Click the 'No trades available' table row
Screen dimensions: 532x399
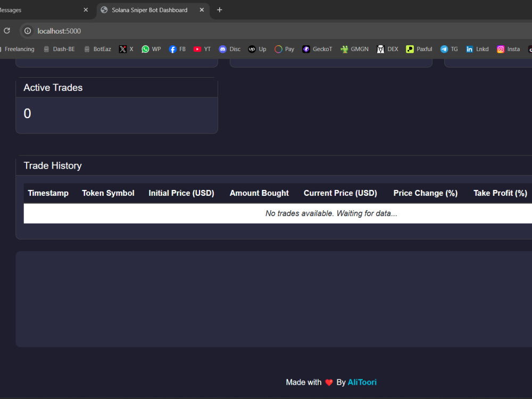pos(278,213)
